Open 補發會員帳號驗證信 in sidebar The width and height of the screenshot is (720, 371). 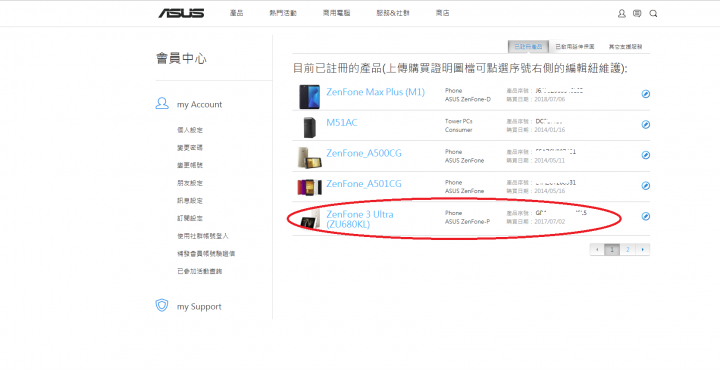pyautogui.click(x=206, y=253)
